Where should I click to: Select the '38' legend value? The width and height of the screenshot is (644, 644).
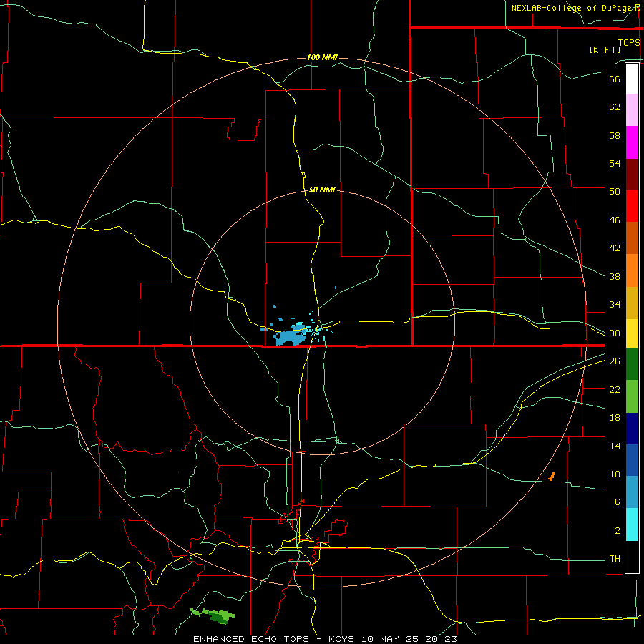click(615, 276)
